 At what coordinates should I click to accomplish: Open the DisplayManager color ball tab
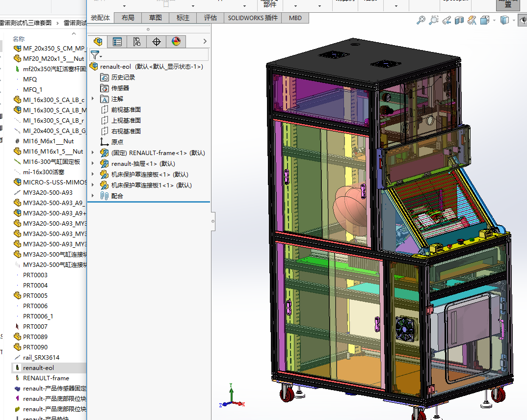coord(176,42)
